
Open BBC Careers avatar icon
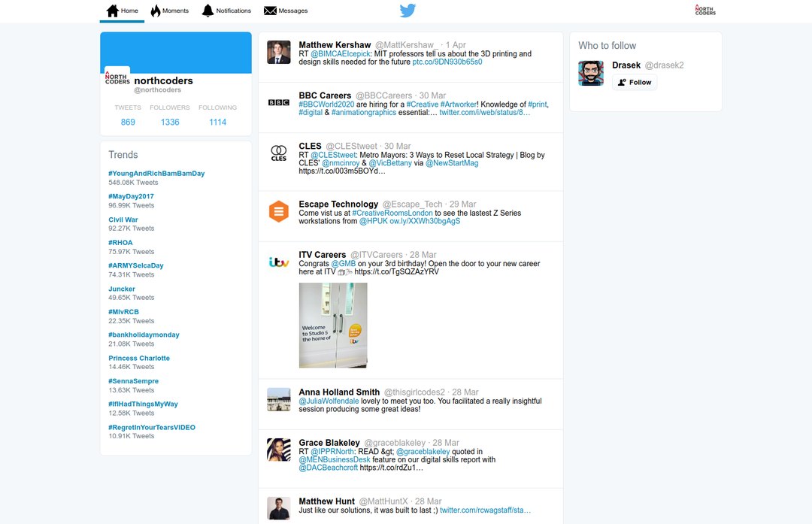pos(279,102)
